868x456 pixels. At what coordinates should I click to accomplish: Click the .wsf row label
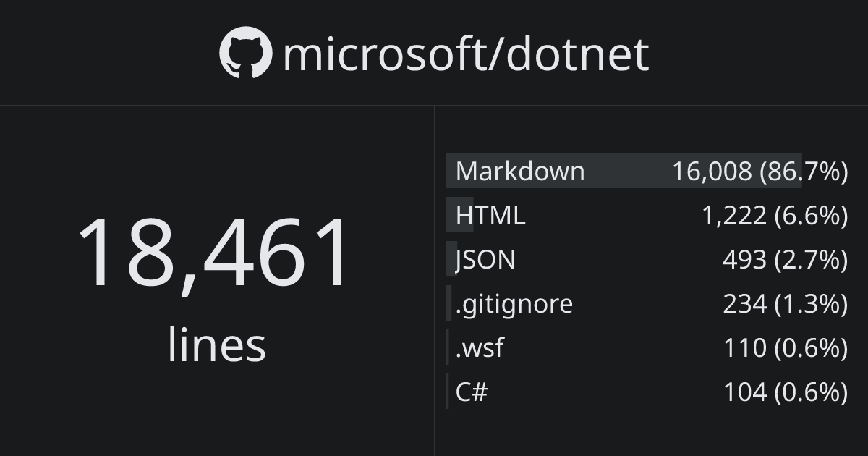click(x=480, y=348)
